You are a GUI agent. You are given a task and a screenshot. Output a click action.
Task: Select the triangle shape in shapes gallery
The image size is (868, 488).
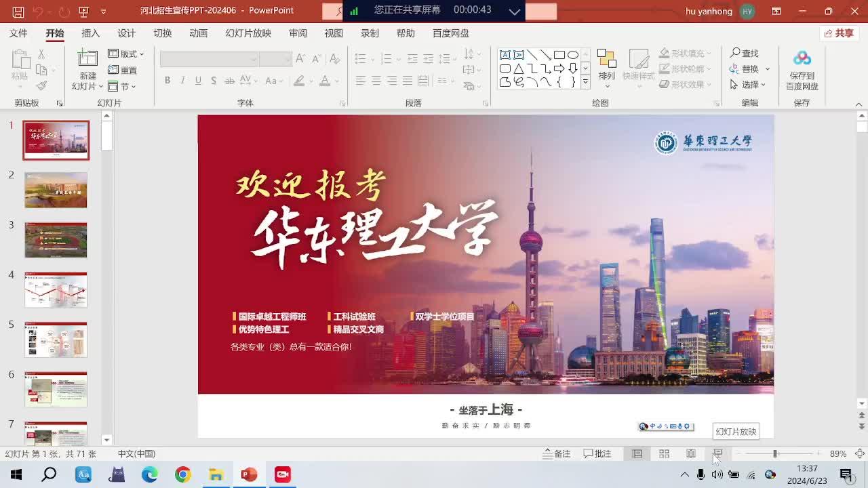pyautogui.click(x=518, y=68)
